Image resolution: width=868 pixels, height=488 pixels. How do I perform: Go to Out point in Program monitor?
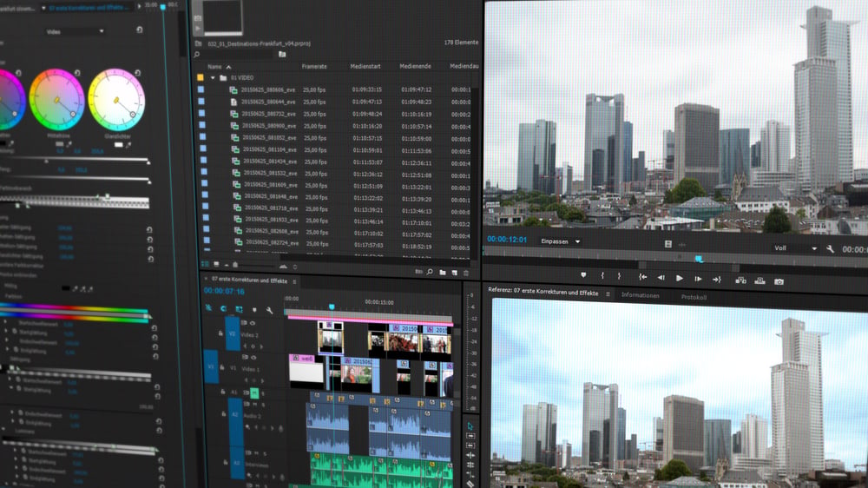point(717,280)
